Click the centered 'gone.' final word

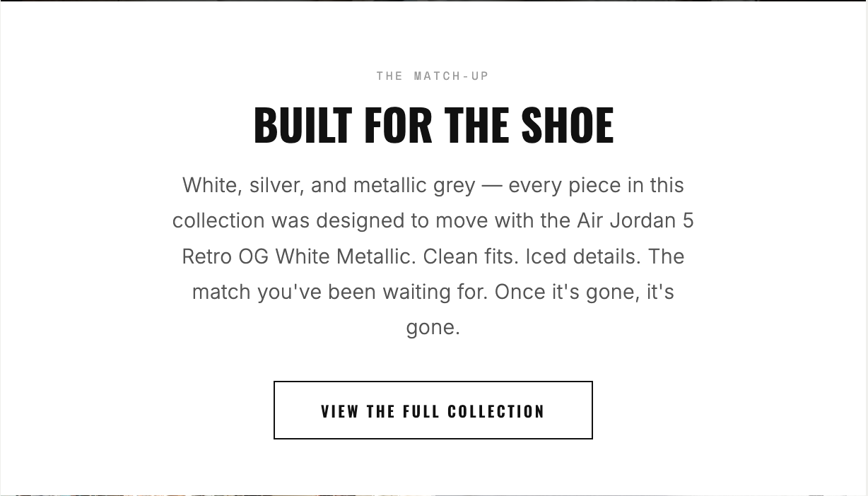[433, 327]
